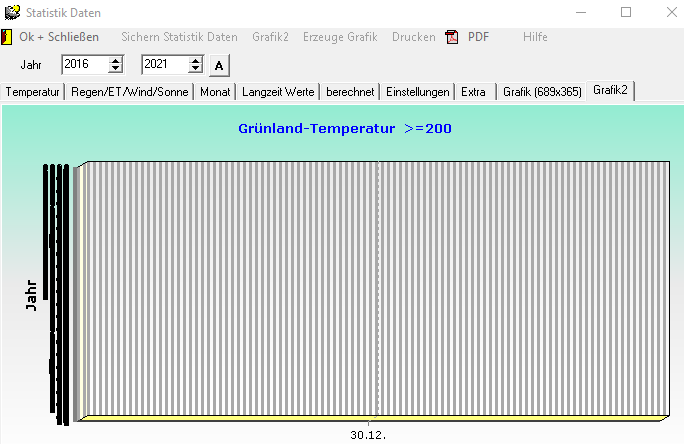Open the Regen/ET/Wind/Sonne tab
Screen dimensions: 684x444
[130, 92]
